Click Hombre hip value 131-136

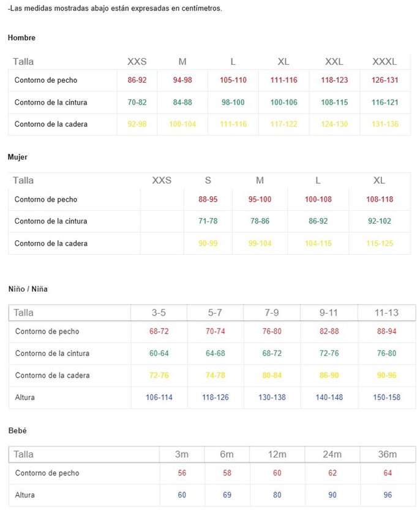click(x=384, y=124)
